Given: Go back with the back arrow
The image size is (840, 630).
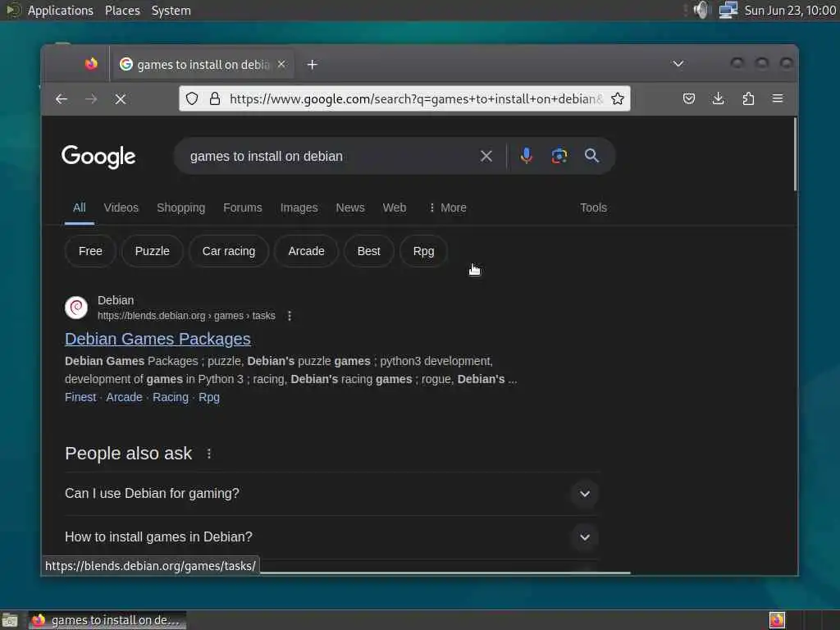Looking at the screenshot, I should coord(61,99).
